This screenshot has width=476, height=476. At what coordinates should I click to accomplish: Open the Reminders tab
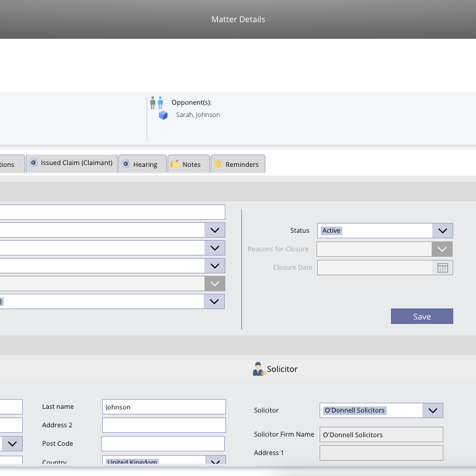point(238,164)
